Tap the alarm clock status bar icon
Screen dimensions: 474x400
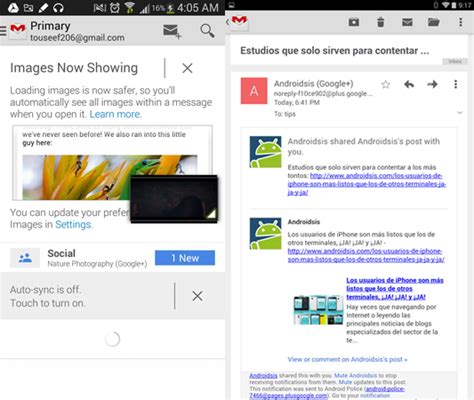(x=114, y=7)
